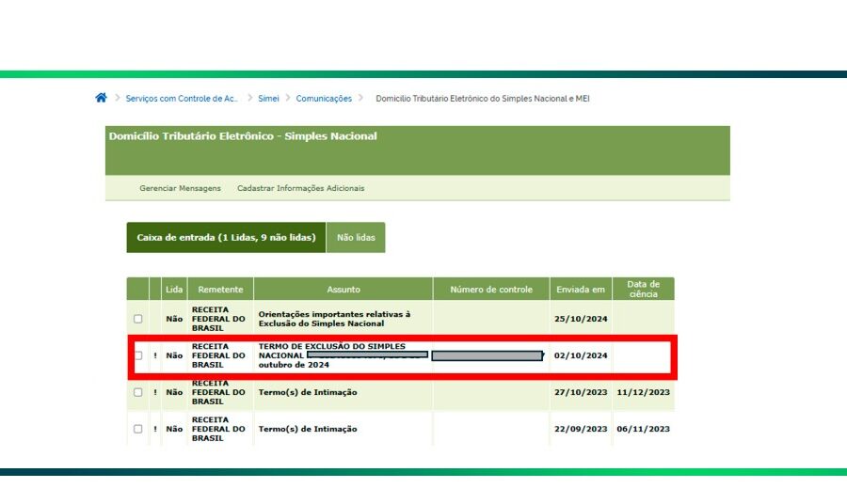
Task: Check the box for message sent 22/09/2023
Action: [x=138, y=429]
